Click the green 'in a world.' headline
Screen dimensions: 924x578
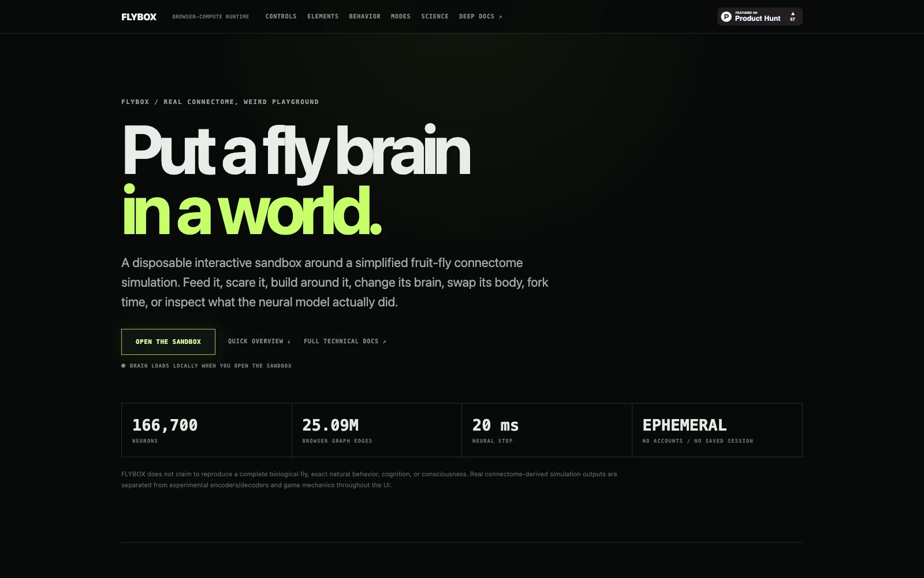[x=252, y=211]
